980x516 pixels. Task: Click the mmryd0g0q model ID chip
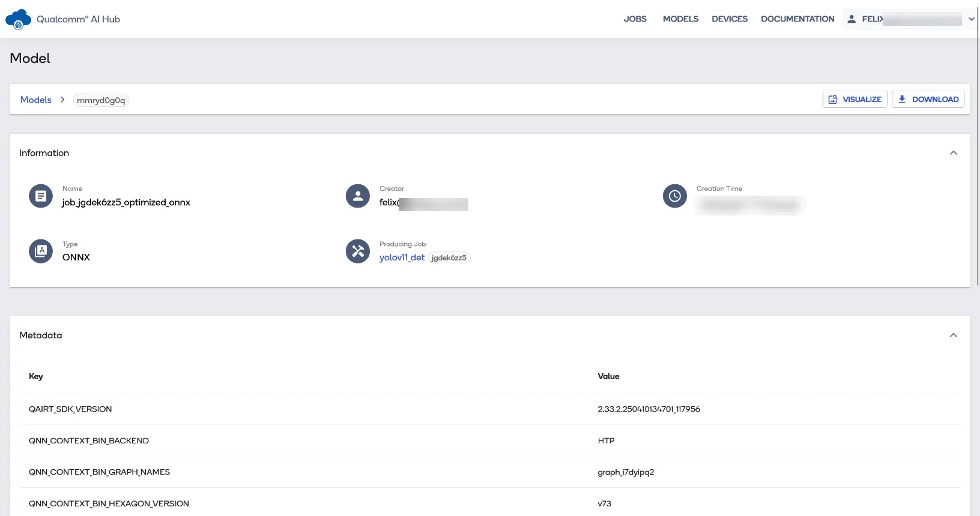pyautogui.click(x=101, y=101)
